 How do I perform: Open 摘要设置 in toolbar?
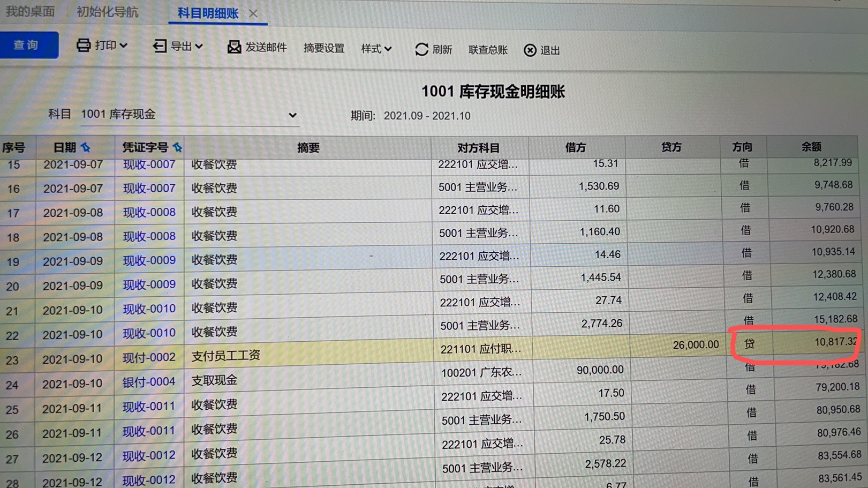pos(324,48)
